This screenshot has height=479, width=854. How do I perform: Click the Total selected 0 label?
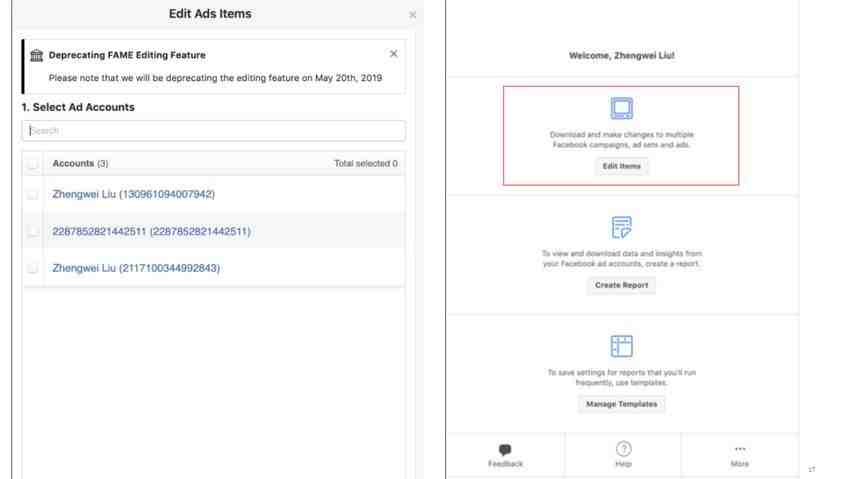tap(365, 163)
